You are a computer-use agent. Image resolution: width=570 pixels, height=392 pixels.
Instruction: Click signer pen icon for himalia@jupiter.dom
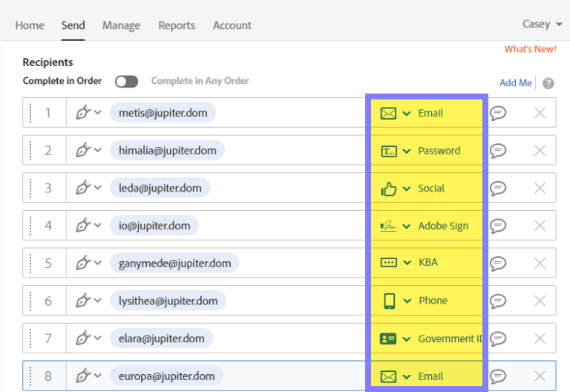(83, 150)
